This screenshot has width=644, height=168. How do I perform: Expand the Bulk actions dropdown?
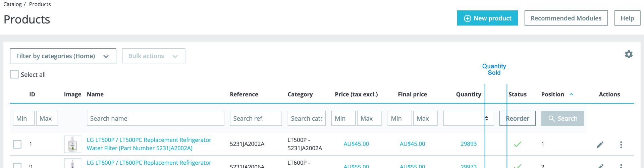tap(153, 56)
